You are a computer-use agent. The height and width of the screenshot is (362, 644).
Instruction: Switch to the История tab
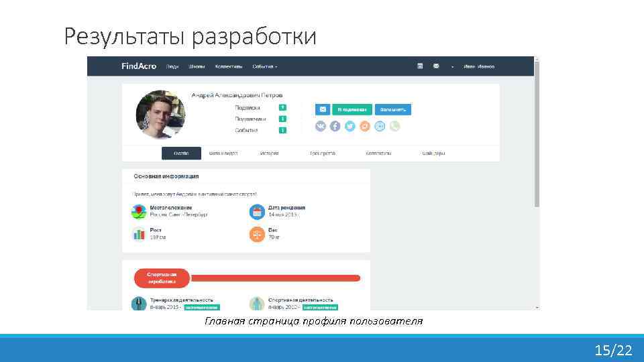pos(270,153)
